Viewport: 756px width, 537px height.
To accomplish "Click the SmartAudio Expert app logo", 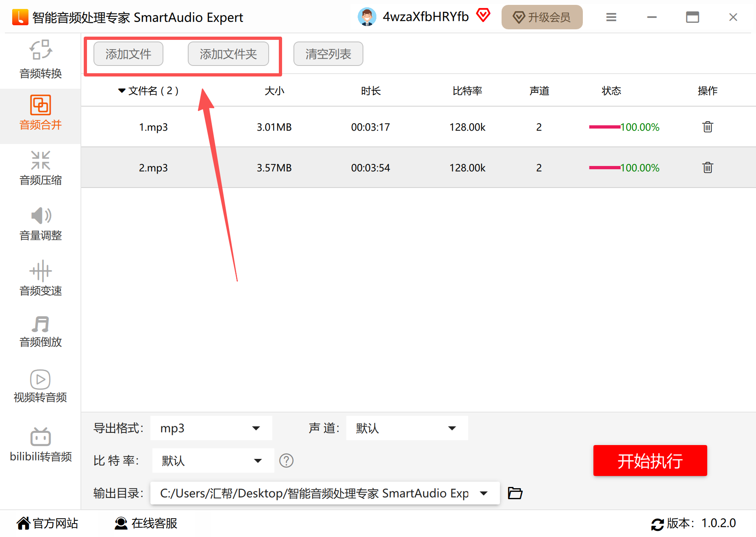I will pos(20,17).
